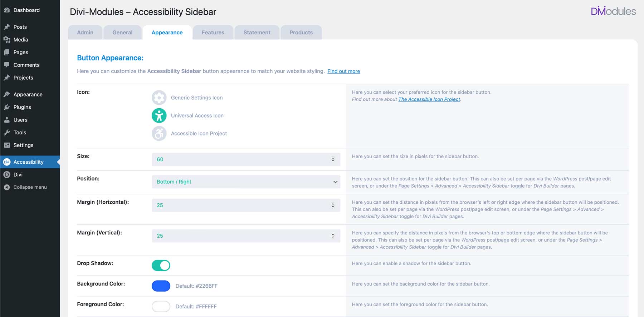Select the Generic Settings gear icon
This screenshot has height=317, width=644.
click(159, 98)
